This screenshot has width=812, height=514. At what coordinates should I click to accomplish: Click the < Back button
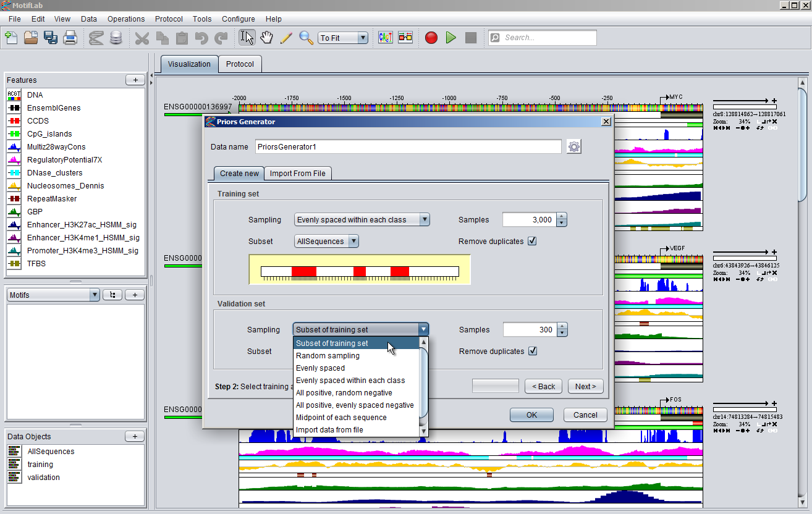(544, 387)
